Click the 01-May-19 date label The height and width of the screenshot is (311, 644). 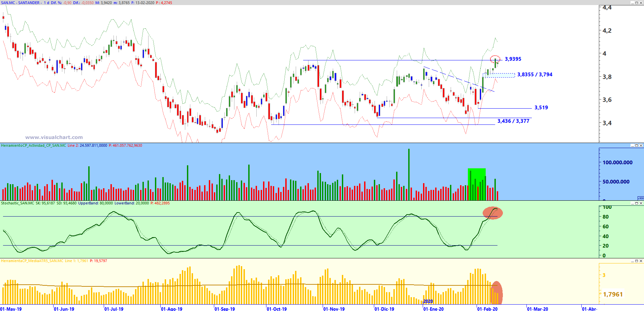tap(11, 309)
